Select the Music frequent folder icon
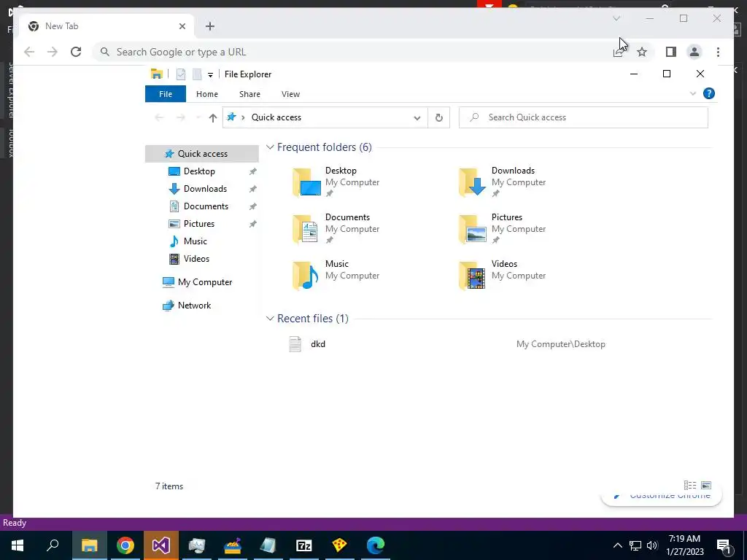Screen dimensions: 747x560 click(x=306, y=275)
